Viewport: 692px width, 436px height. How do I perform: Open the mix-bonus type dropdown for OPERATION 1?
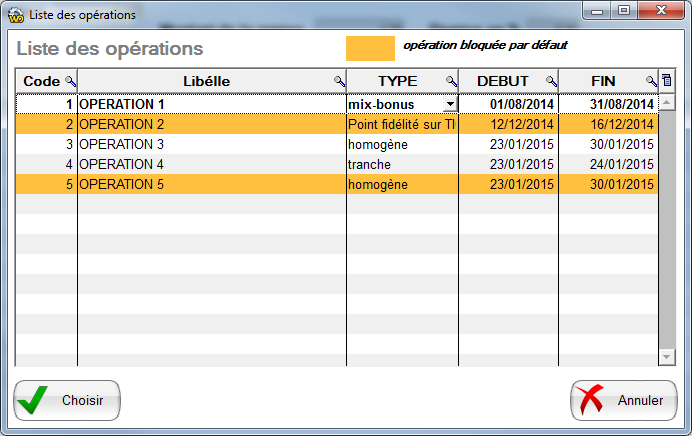[x=450, y=104]
